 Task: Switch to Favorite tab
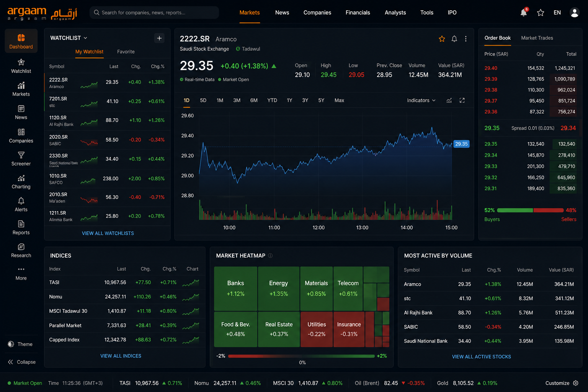click(x=126, y=52)
